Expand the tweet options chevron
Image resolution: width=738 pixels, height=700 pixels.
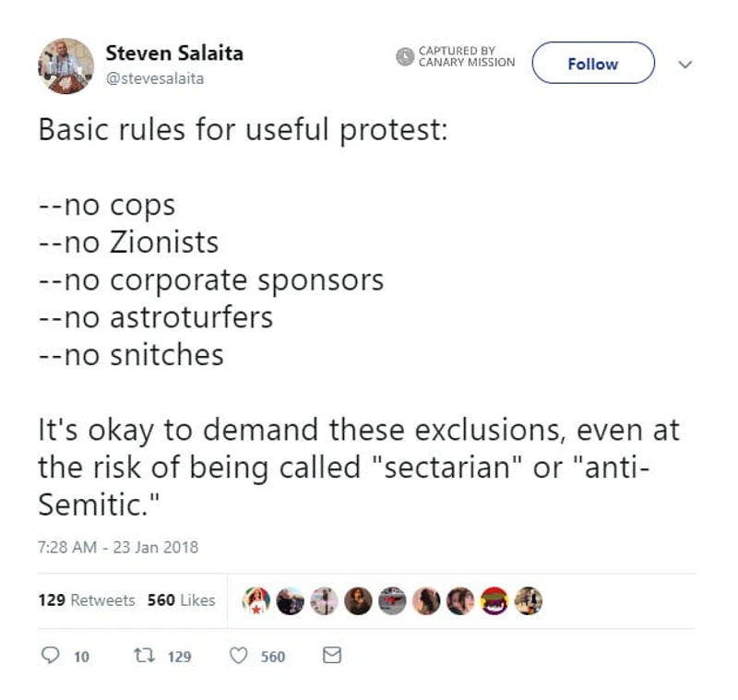[x=684, y=65]
